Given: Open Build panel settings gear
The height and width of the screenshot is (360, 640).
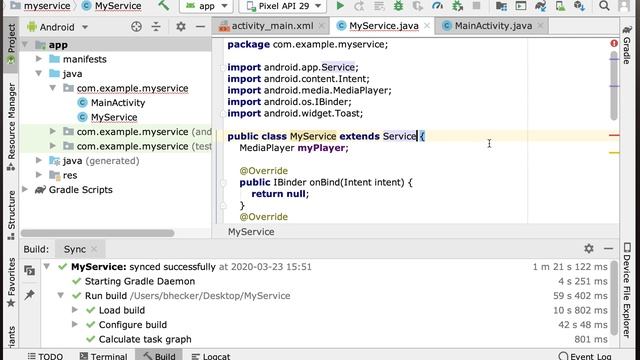Looking at the screenshot, I should [589, 248].
